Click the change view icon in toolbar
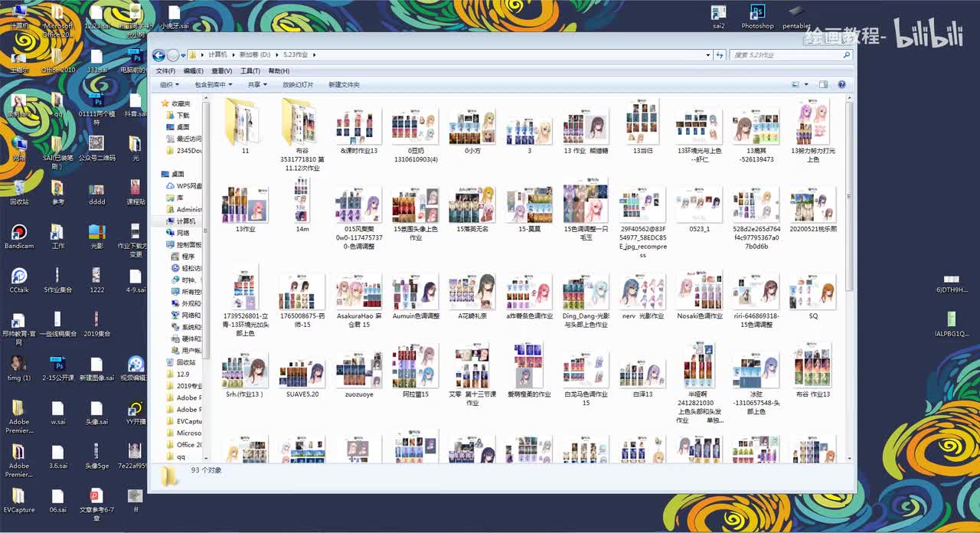This screenshot has width=980, height=533. point(795,84)
